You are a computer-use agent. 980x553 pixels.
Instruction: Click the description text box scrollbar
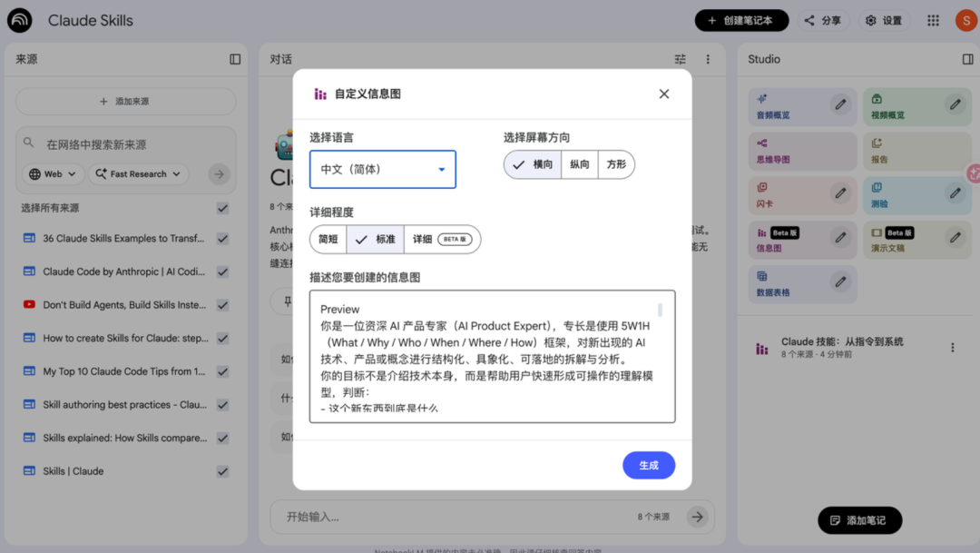660,311
